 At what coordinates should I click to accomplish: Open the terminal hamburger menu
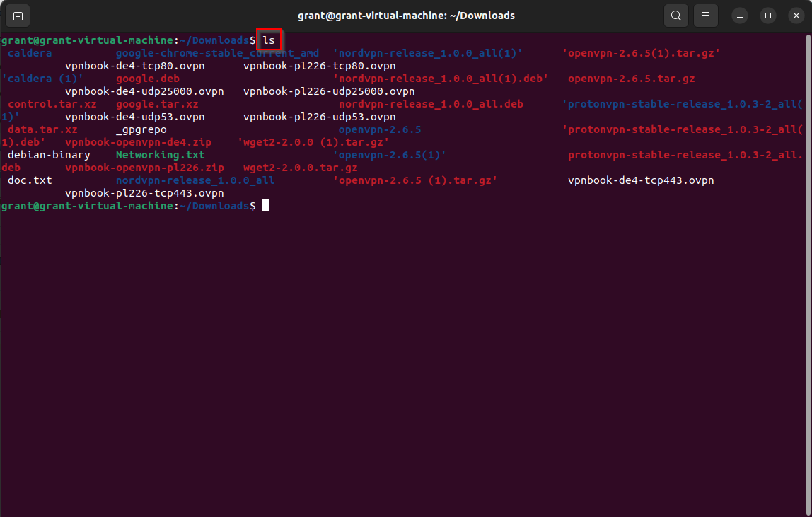point(705,15)
